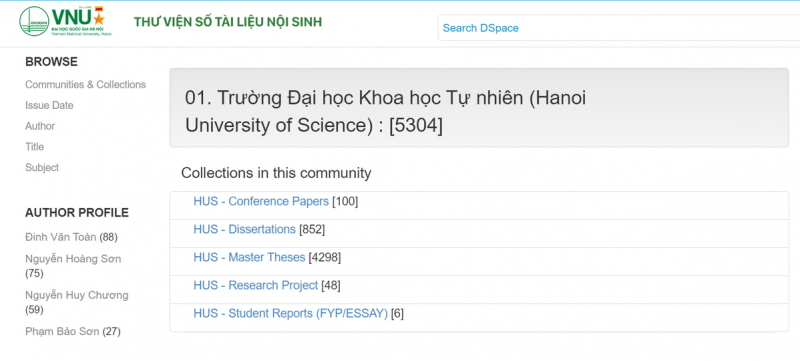Focus the Search DSpace field

(618, 28)
